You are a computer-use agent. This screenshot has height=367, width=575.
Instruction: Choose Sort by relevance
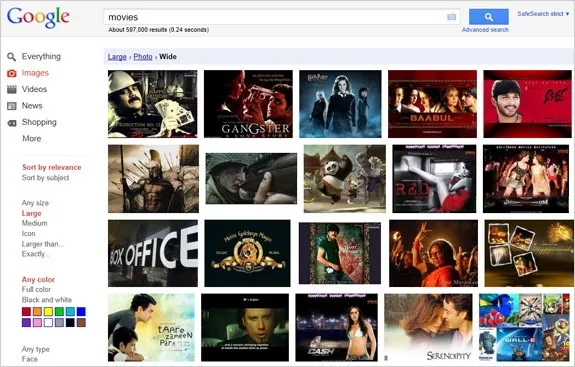(52, 167)
